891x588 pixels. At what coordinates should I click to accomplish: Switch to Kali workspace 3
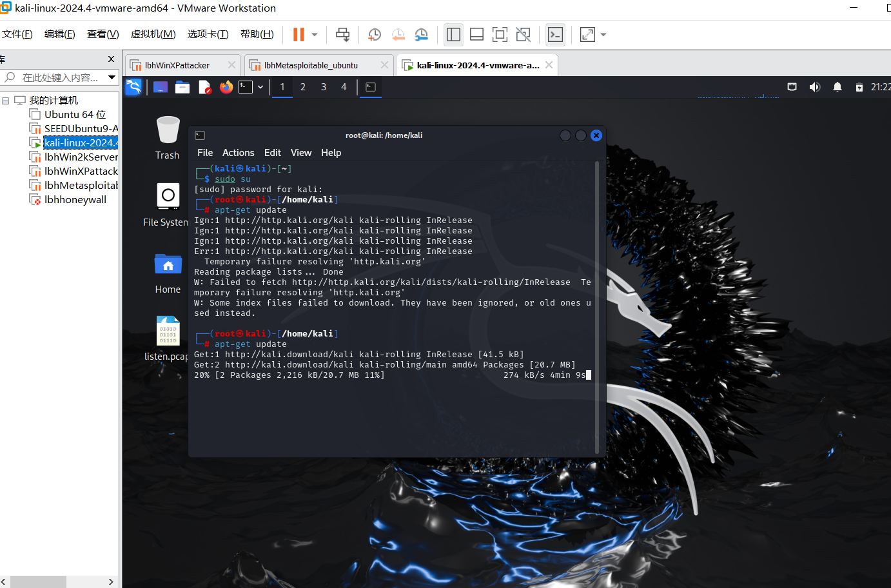324,87
